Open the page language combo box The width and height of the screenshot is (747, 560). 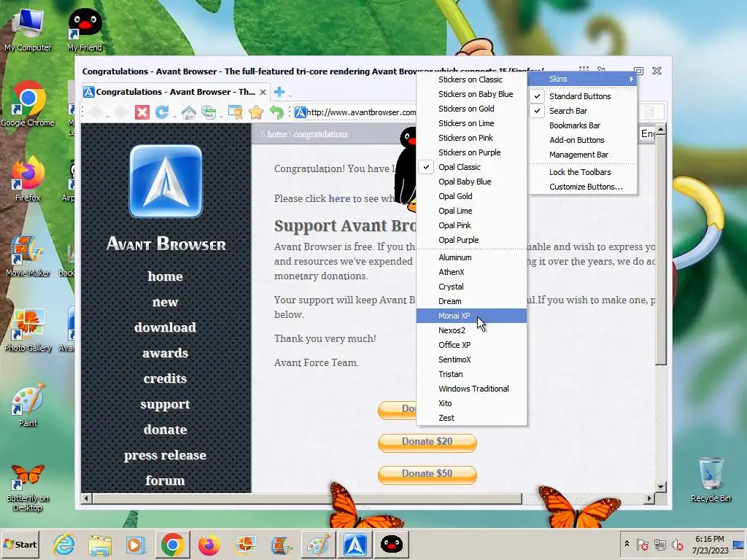tap(648, 134)
